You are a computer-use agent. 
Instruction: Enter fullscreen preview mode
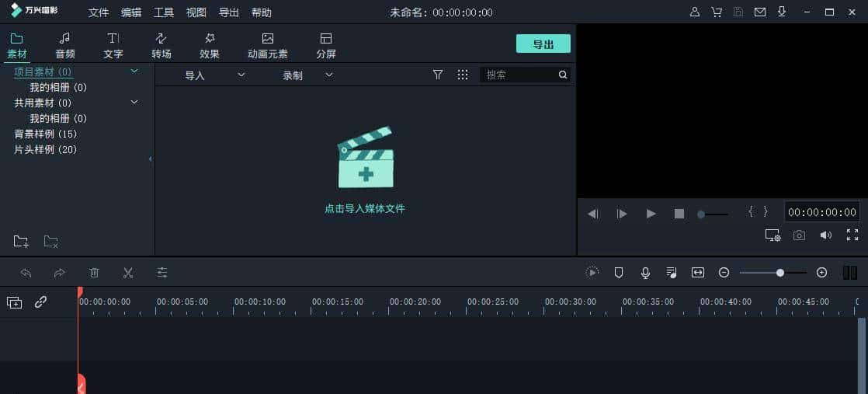852,235
